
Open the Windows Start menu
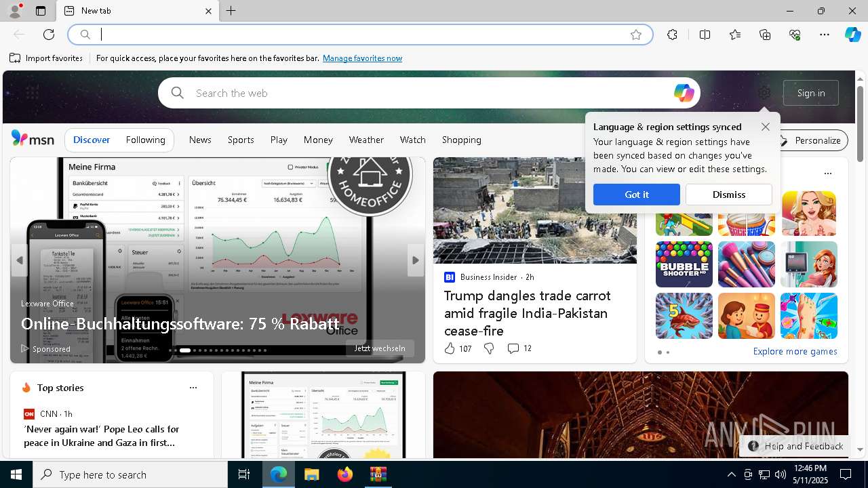coord(16,474)
